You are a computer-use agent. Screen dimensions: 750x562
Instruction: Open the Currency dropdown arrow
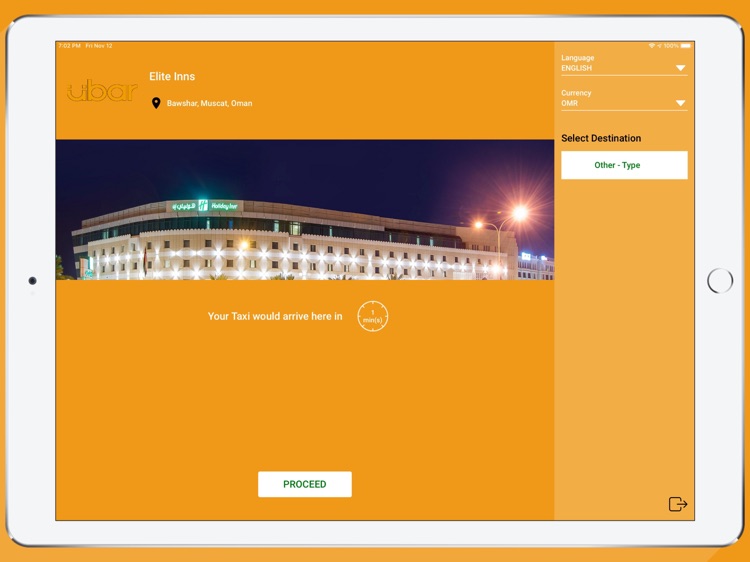coord(680,103)
